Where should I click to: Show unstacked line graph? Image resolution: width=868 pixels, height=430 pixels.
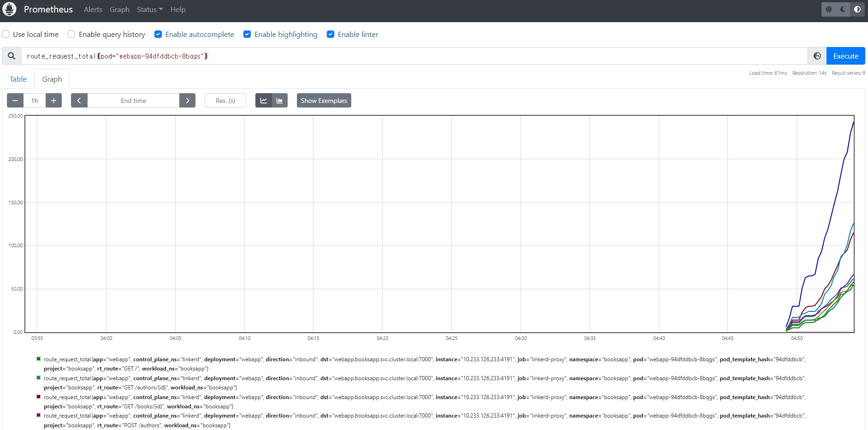pyautogui.click(x=263, y=101)
